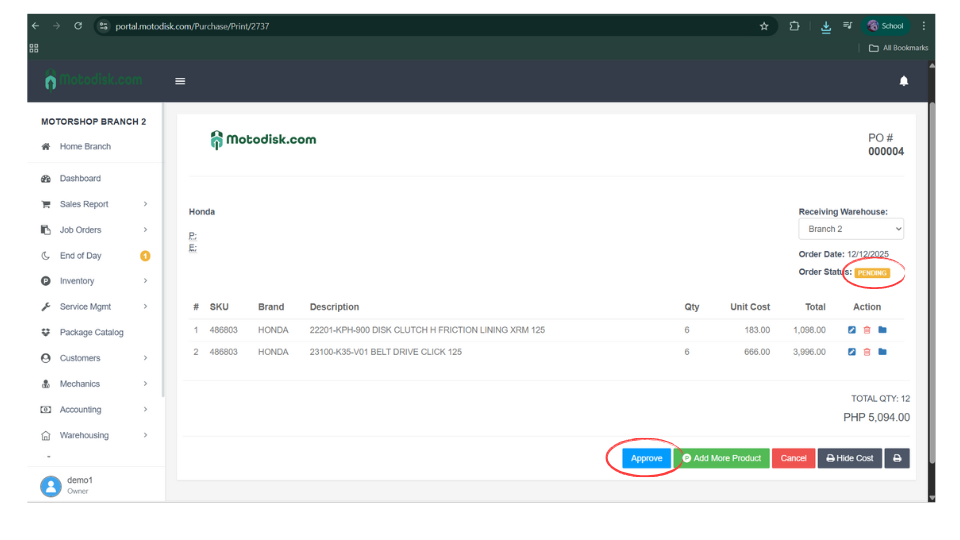This screenshot has width=960, height=540.
Task: Edit the Belt Drive Click 125 row
Action: click(852, 352)
